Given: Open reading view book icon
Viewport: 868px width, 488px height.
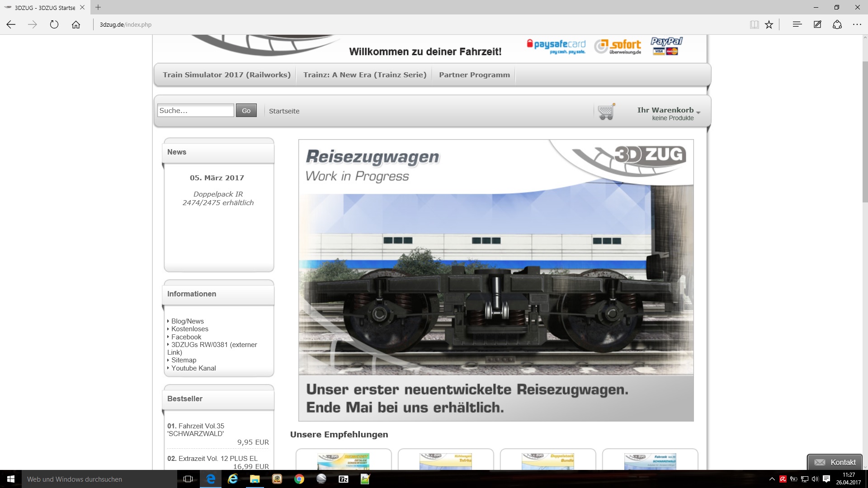Looking at the screenshot, I should coord(754,25).
